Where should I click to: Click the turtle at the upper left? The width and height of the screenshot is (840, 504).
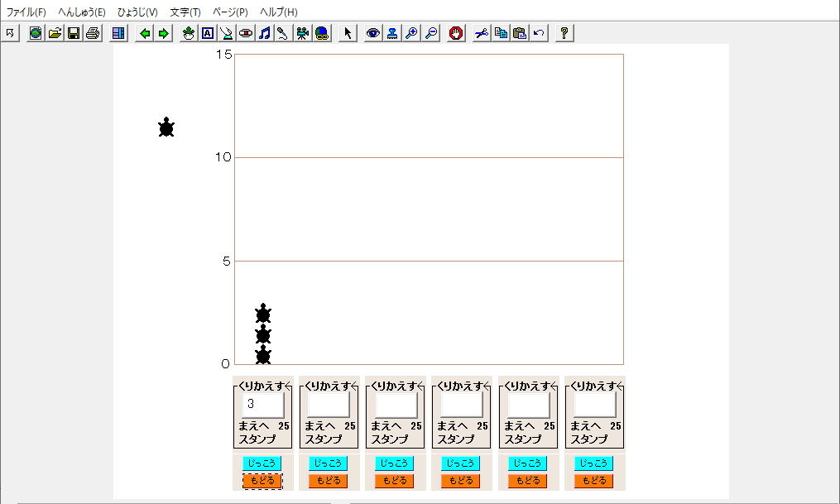click(166, 127)
